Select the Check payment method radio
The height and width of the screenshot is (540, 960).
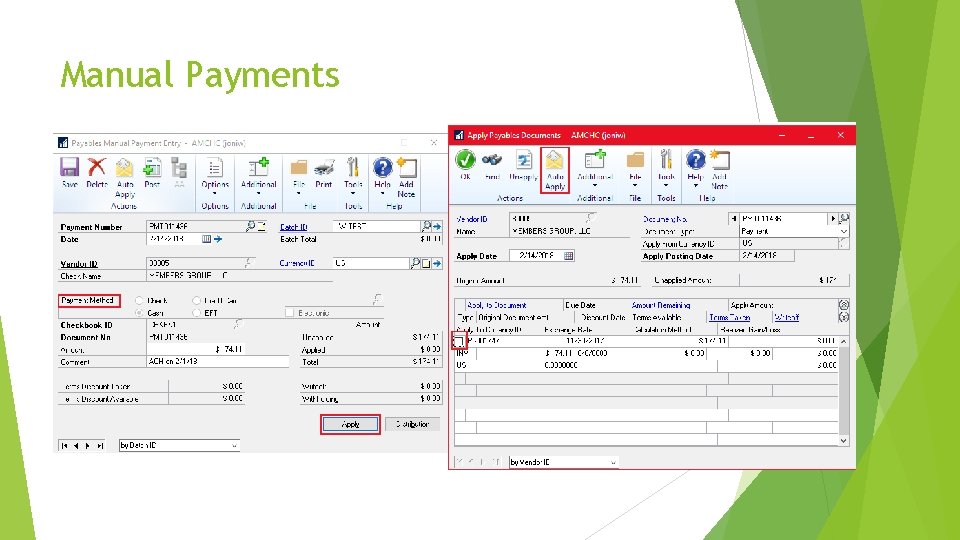(140, 301)
